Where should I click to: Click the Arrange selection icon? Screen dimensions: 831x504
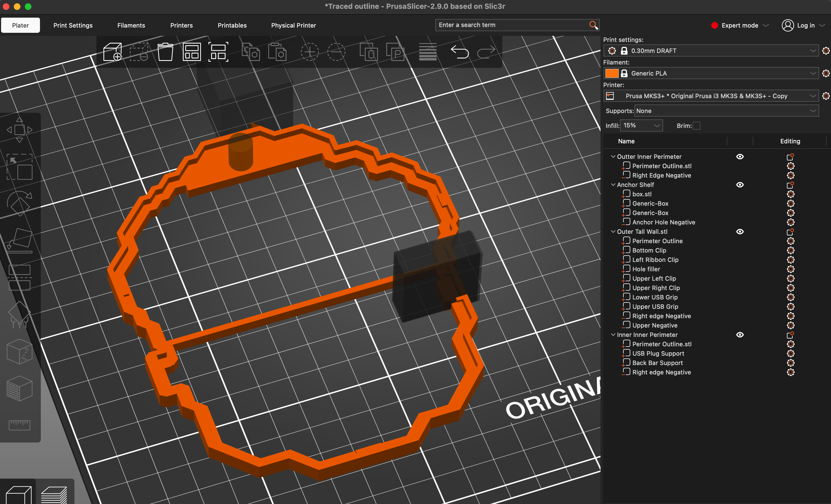(x=218, y=52)
